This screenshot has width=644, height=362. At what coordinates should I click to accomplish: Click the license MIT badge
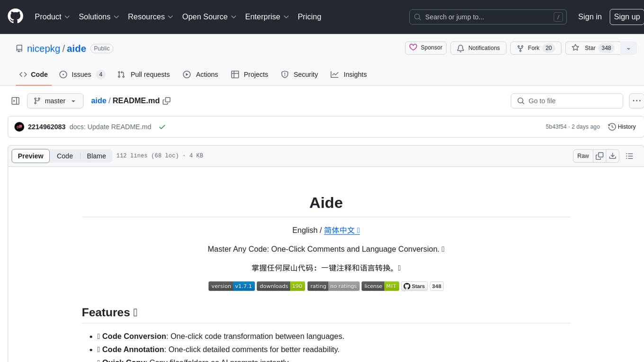click(x=380, y=286)
